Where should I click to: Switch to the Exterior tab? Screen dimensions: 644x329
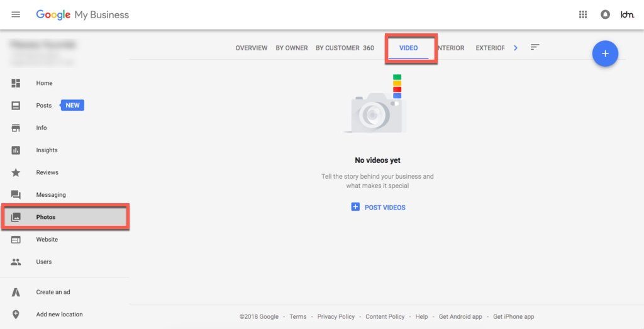click(490, 48)
